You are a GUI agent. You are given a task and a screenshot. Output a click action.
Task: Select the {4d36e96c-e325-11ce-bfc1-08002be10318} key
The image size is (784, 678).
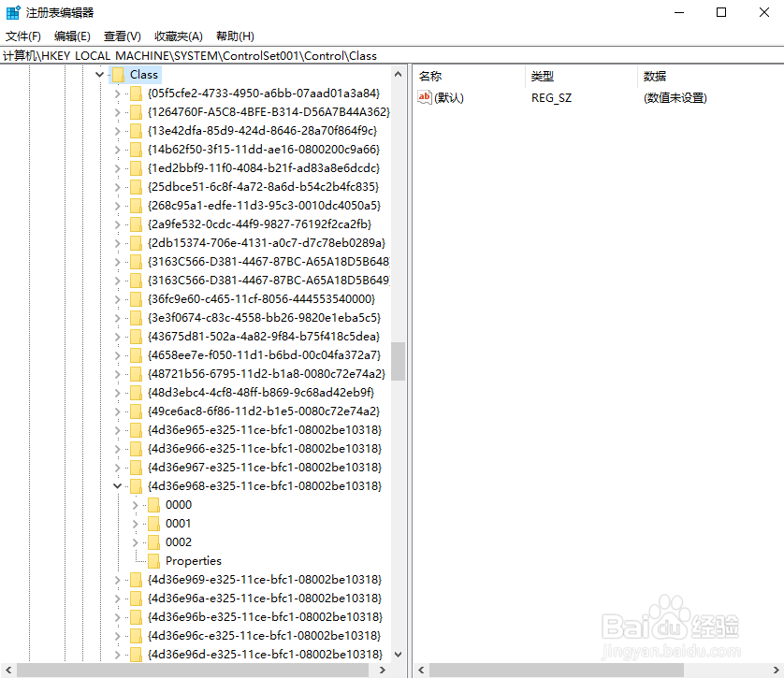pyautogui.click(x=264, y=636)
